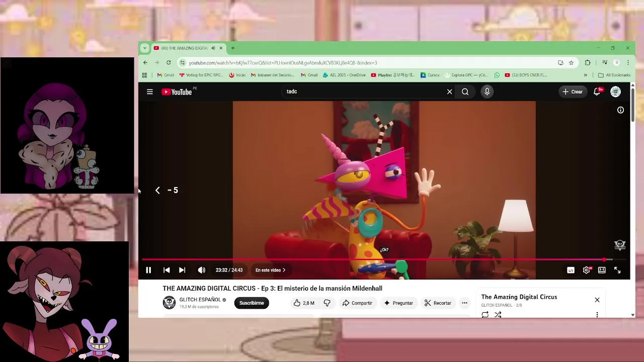644x362 pixels.
Task: Open Chrome tab search dropdown arrow
Action: (144, 48)
